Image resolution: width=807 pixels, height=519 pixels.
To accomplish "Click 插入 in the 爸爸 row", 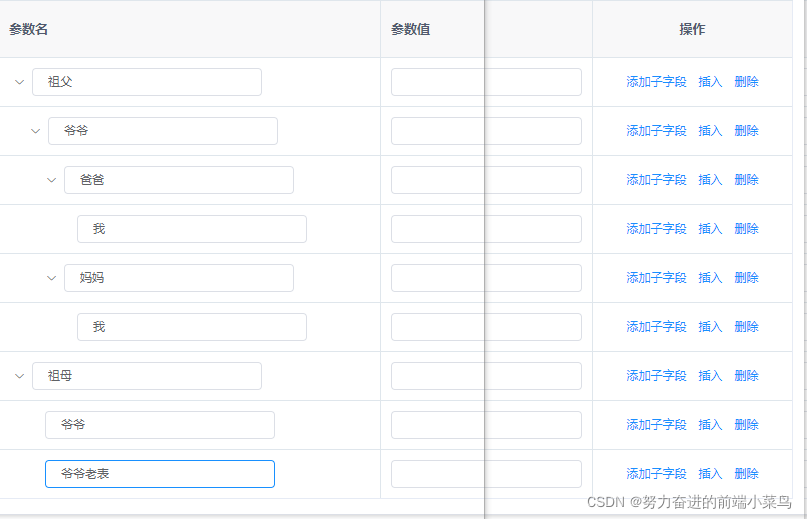I will [x=710, y=180].
